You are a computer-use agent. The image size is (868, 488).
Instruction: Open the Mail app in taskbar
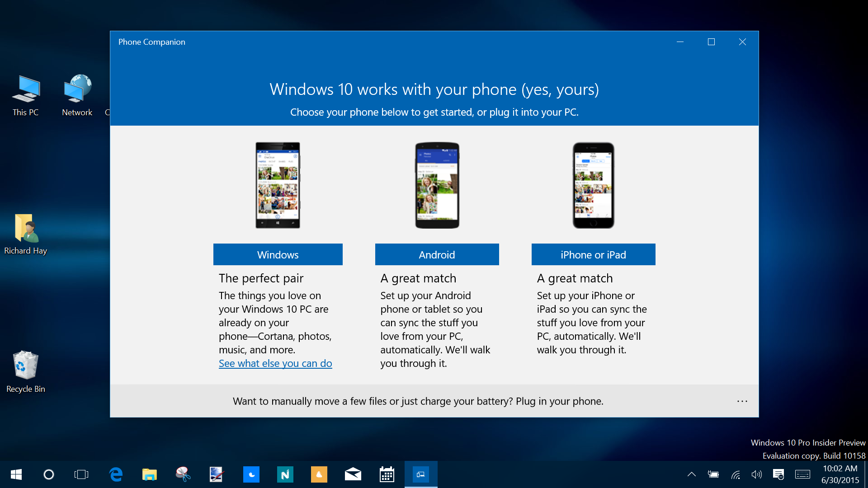click(353, 474)
